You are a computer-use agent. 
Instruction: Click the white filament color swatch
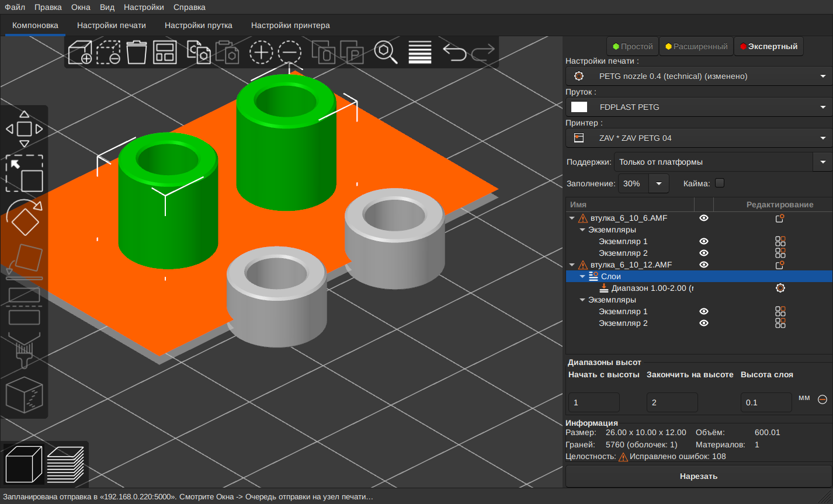[579, 107]
